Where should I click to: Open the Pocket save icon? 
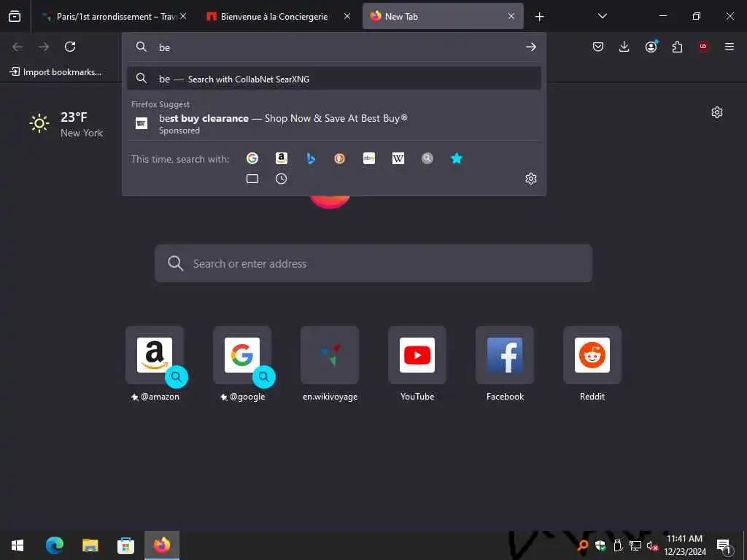coord(598,47)
